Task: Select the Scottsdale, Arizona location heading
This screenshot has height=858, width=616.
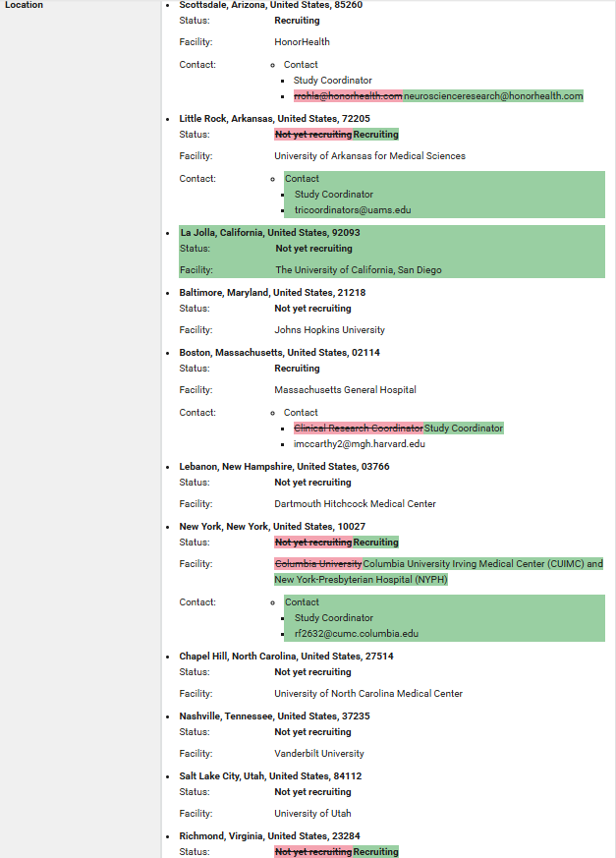Action: [x=271, y=5]
